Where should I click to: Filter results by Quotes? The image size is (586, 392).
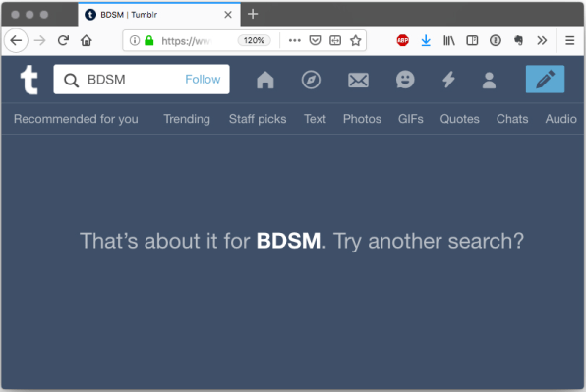[x=459, y=119]
